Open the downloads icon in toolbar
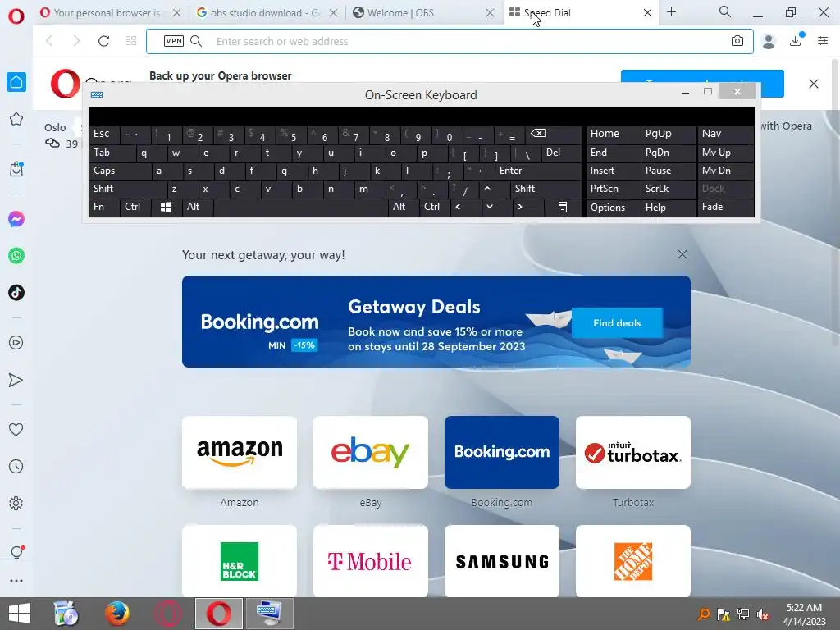The height and width of the screenshot is (630, 840). point(797,40)
